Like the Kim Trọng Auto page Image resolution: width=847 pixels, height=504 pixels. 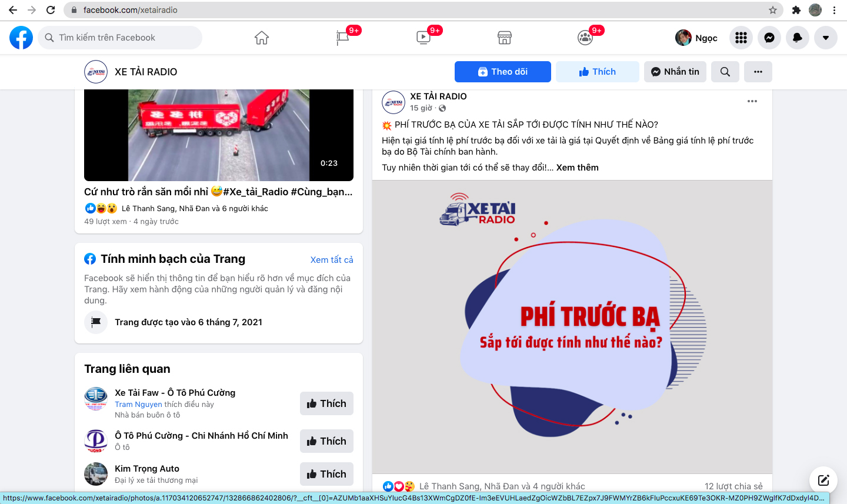pyautogui.click(x=326, y=474)
